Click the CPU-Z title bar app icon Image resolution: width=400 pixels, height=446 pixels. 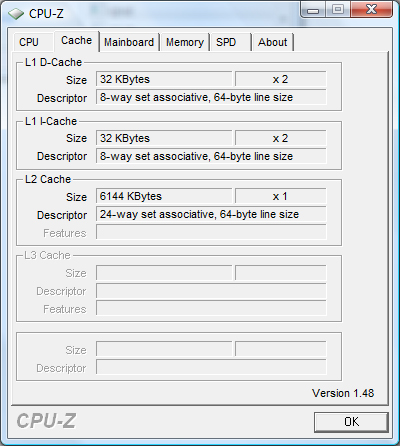[16, 14]
